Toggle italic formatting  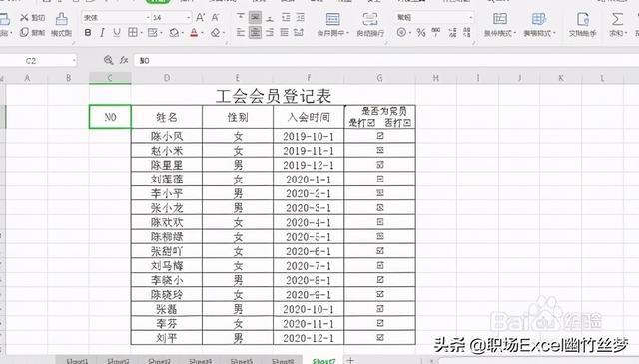102,33
